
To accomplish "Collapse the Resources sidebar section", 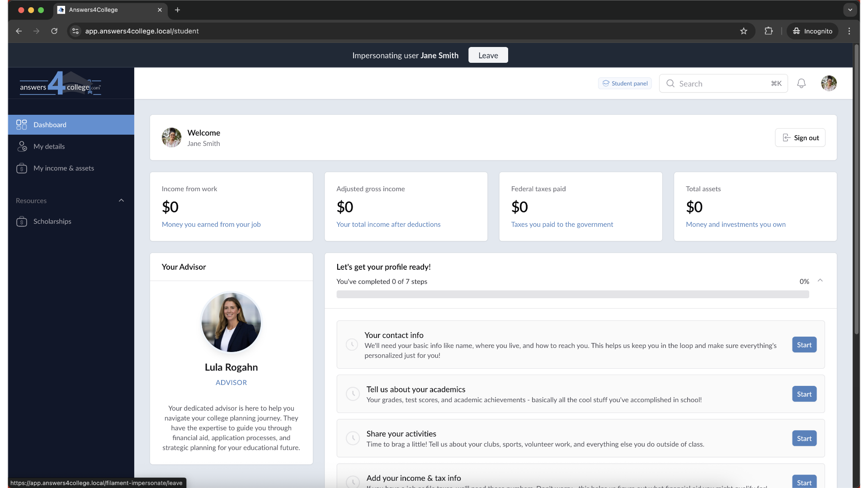I will (121, 201).
